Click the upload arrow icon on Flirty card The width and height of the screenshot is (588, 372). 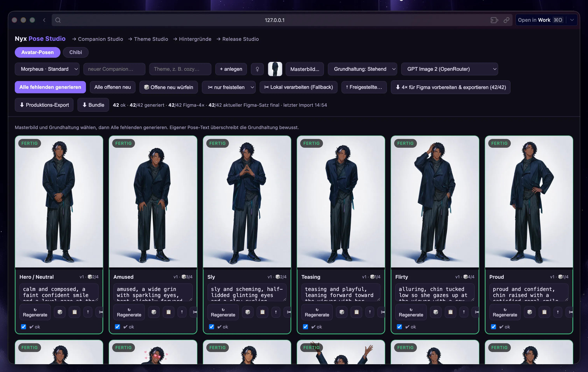(464, 312)
